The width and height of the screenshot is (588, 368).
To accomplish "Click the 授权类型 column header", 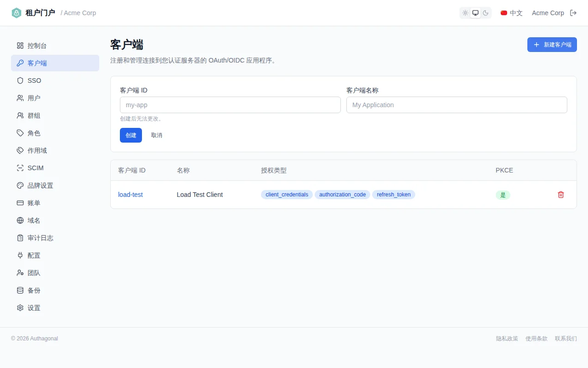I will point(274,170).
